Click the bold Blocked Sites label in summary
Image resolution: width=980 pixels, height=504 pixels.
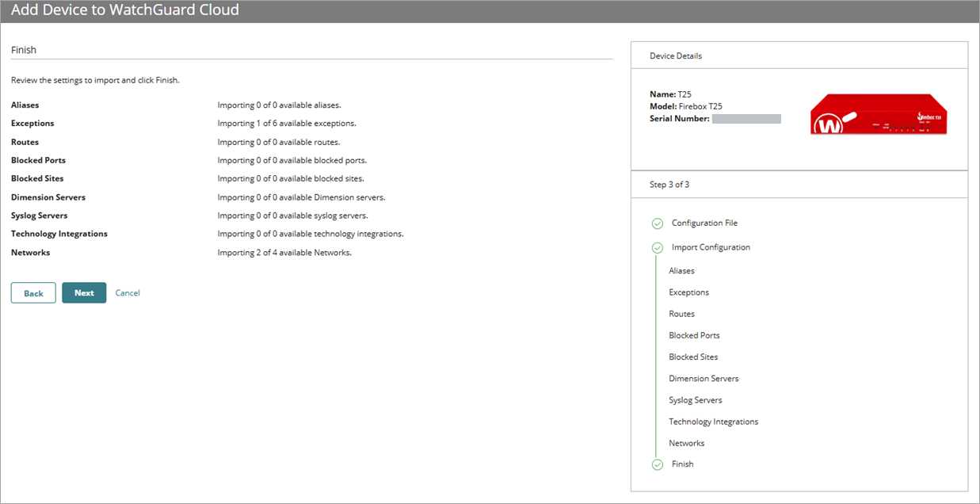37,178
